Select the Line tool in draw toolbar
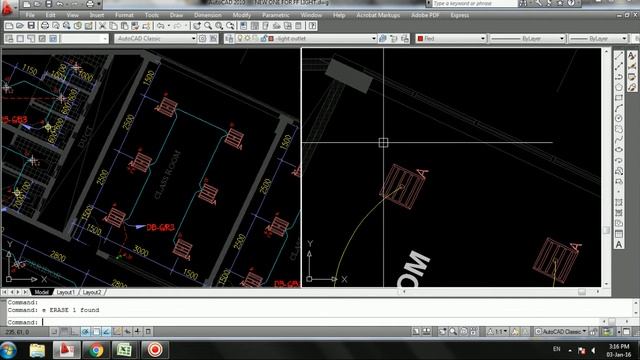The image size is (640, 360). point(619,56)
